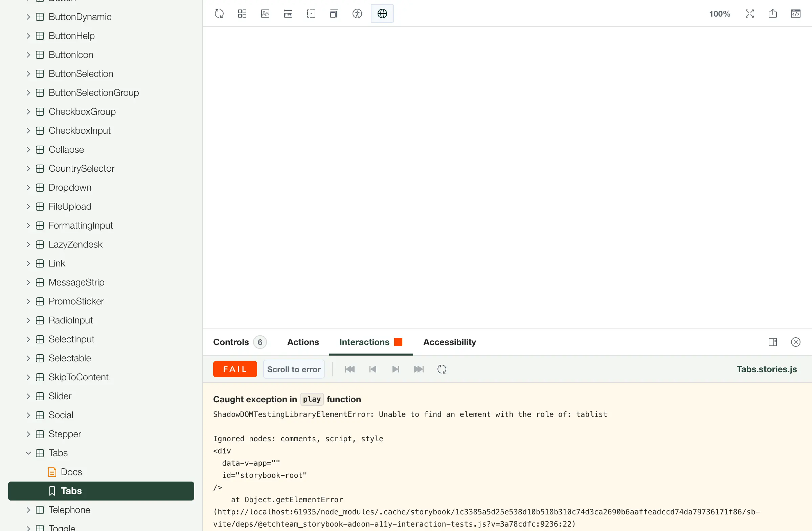Screen dimensions: 812x531
Task: Click the Dropdown component icon
Action: pos(40,188)
